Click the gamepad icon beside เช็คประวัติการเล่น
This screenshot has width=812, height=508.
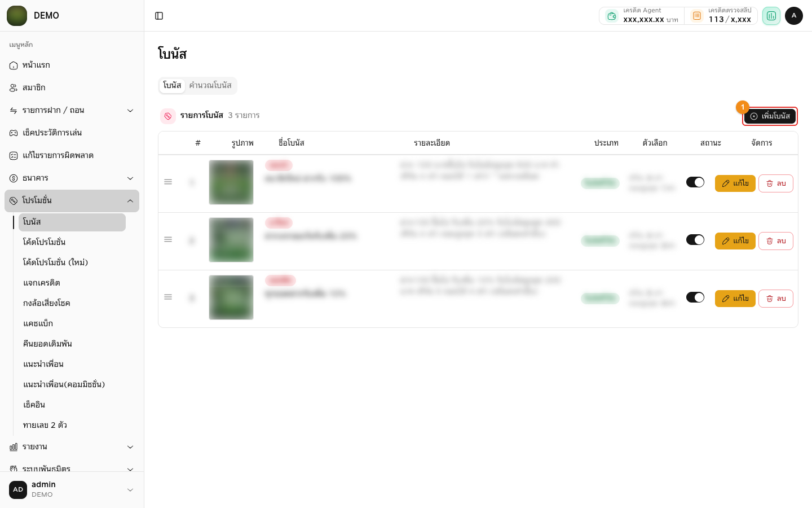14,133
